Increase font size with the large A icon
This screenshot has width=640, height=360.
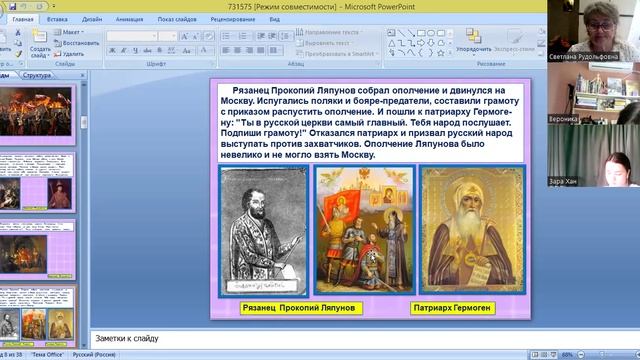pos(184,36)
